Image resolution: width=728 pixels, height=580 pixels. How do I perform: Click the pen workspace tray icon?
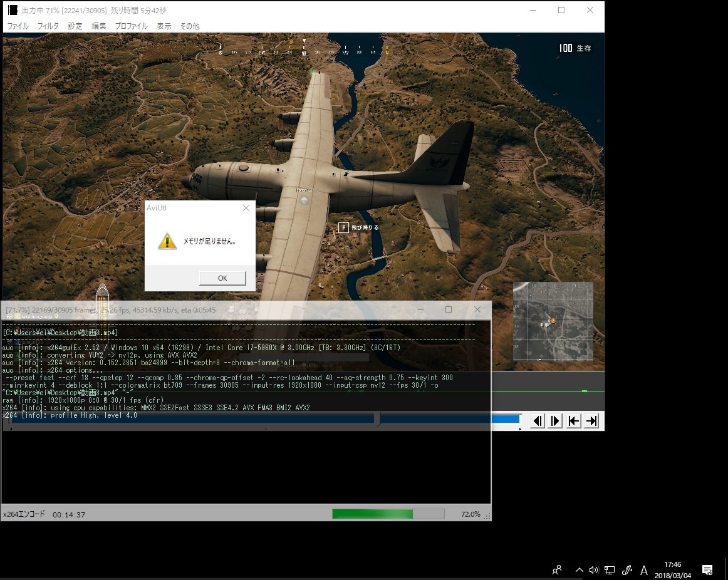(627, 570)
